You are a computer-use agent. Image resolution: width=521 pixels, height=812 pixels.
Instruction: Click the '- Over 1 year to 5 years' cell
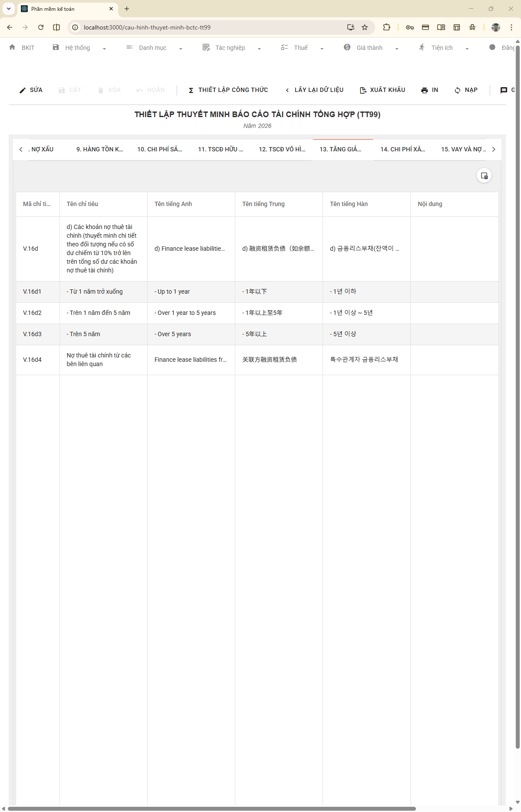[191, 313]
